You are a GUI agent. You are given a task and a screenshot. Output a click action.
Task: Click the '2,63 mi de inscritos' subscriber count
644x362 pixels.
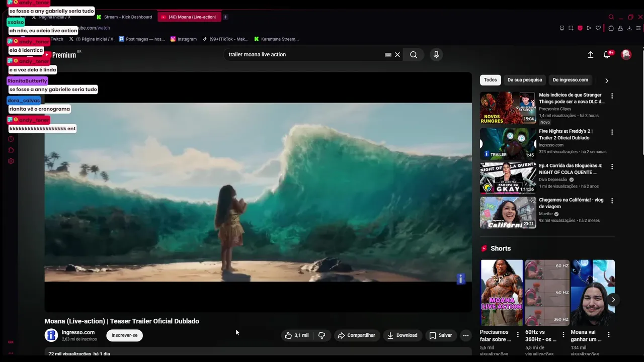click(x=79, y=339)
